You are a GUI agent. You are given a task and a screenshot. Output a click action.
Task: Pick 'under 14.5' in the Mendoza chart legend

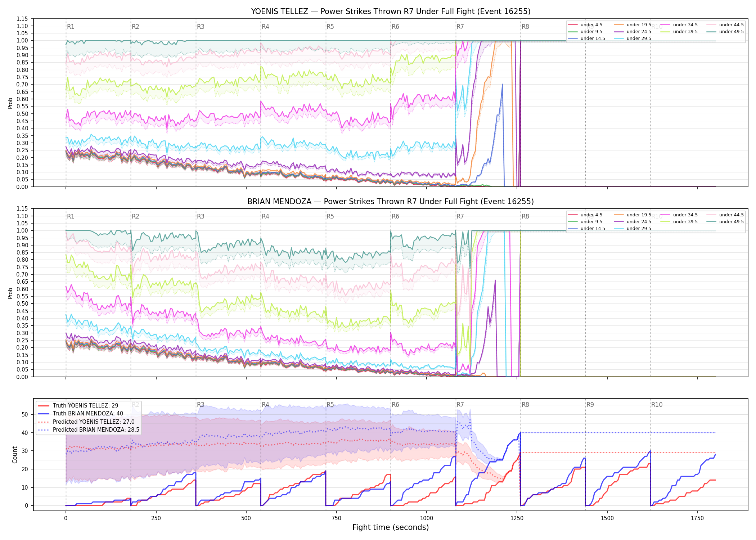click(x=586, y=229)
